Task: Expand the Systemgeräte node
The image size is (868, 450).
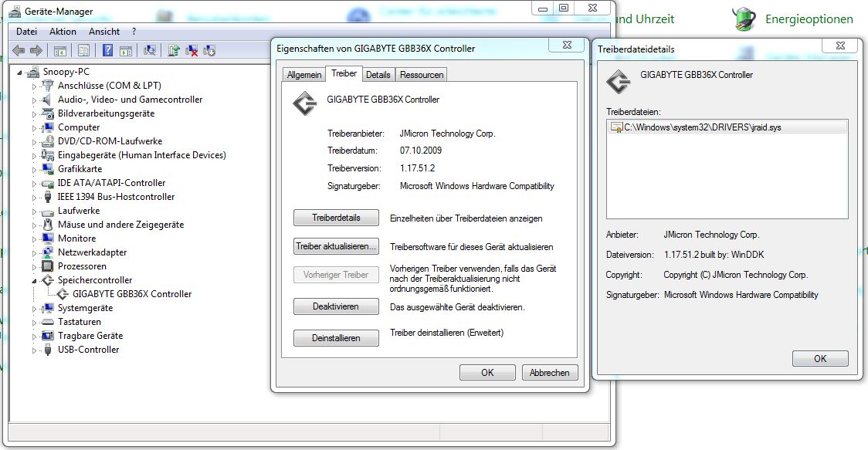Action: click(x=34, y=308)
